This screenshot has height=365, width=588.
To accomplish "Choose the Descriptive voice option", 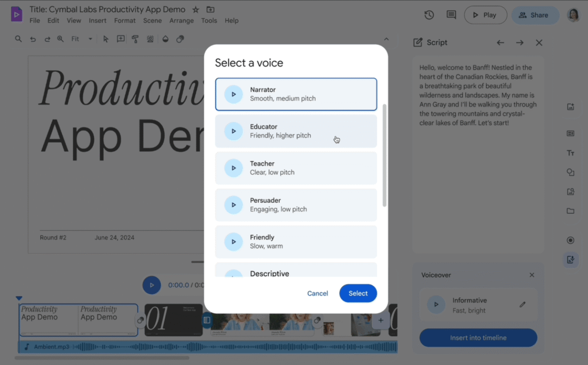I will [x=296, y=270].
